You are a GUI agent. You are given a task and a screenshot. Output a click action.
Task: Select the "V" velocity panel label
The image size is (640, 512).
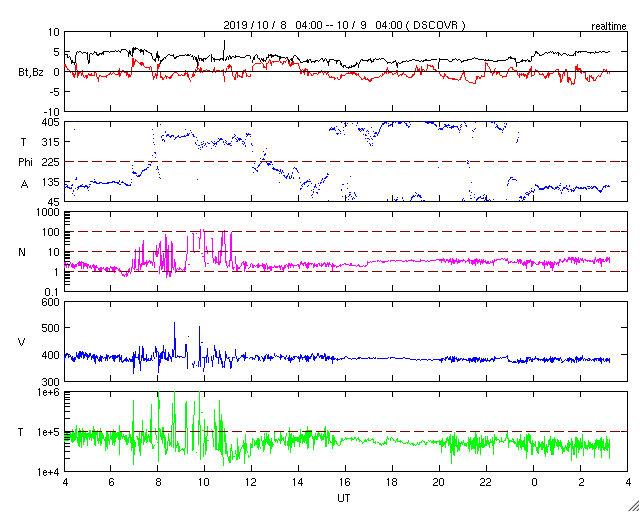[x=21, y=342]
